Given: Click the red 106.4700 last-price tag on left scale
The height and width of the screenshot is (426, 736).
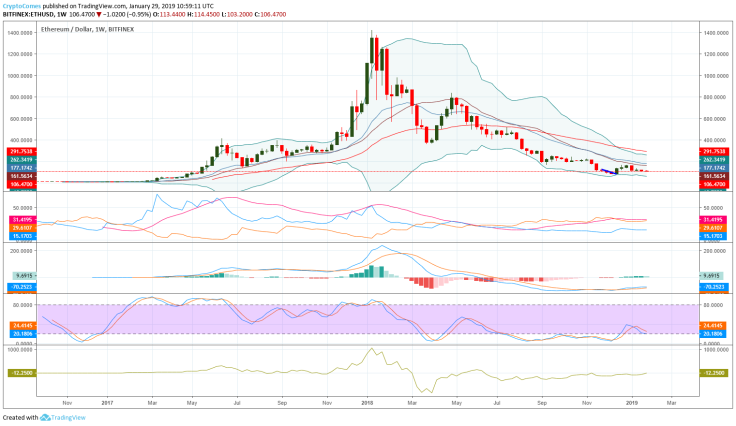Looking at the screenshot, I should point(21,184).
